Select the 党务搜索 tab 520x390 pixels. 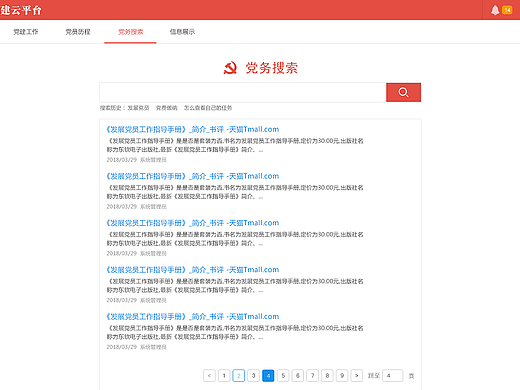click(130, 32)
